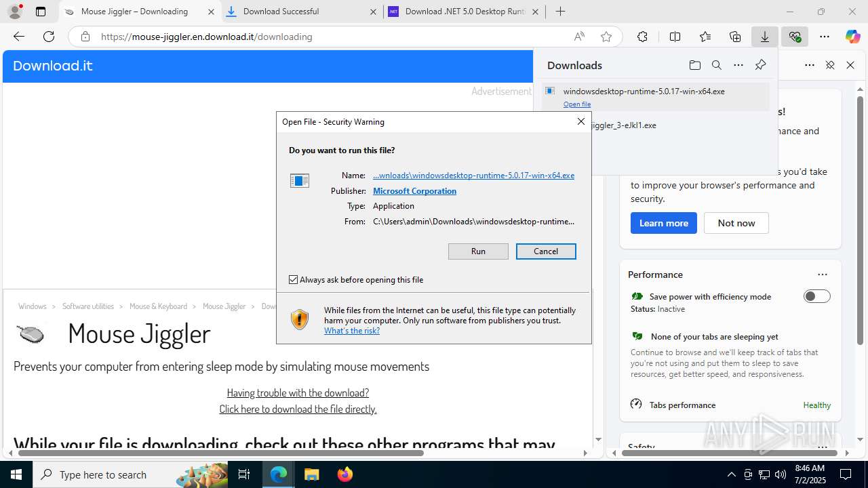
Task: Close the Browser essentials panel
Action: 850,65
